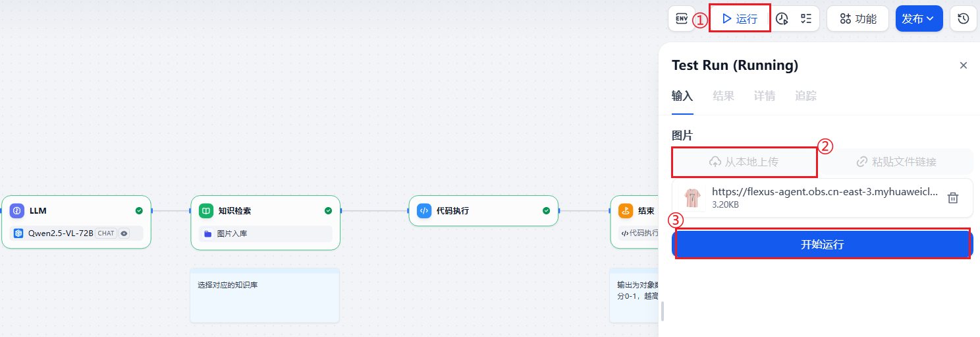Click the 开始运行 start run button
This screenshot has height=337, width=980.
coord(822,244)
